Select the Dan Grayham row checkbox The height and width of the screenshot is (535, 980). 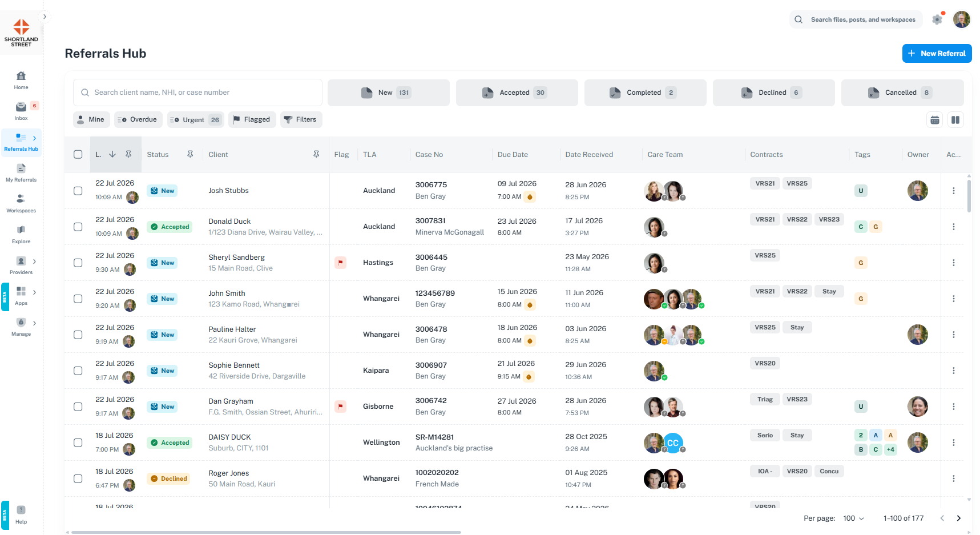[x=78, y=407]
